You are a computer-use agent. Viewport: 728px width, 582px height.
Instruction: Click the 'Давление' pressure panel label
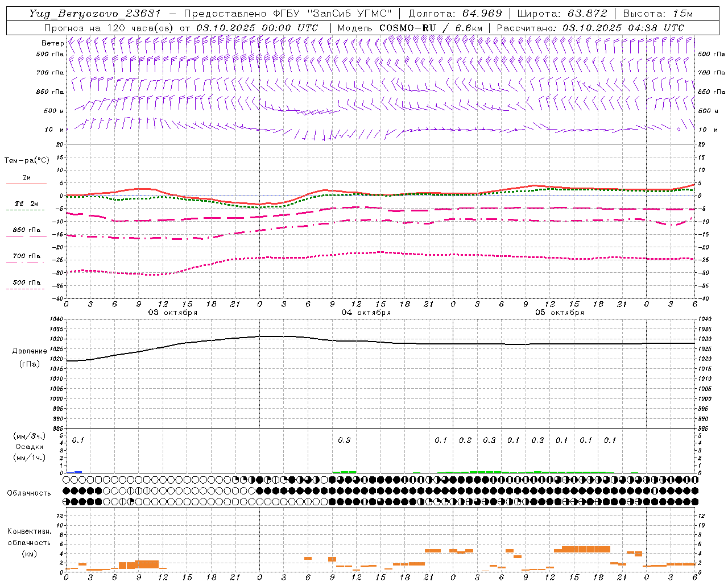tap(30, 351)
